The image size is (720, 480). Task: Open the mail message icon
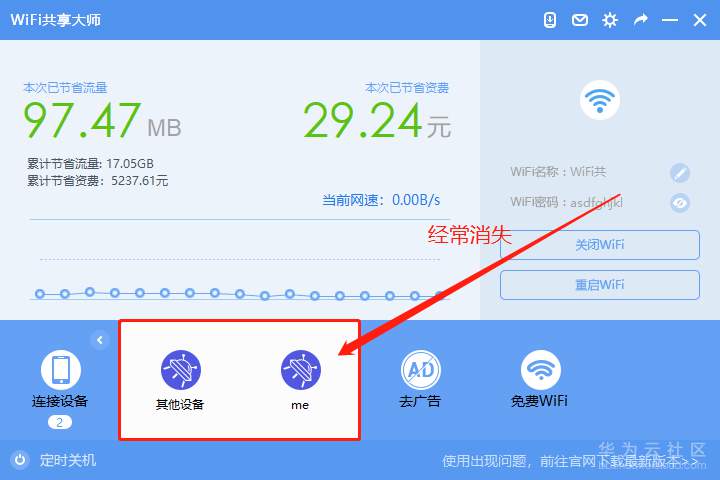point(579,20)
